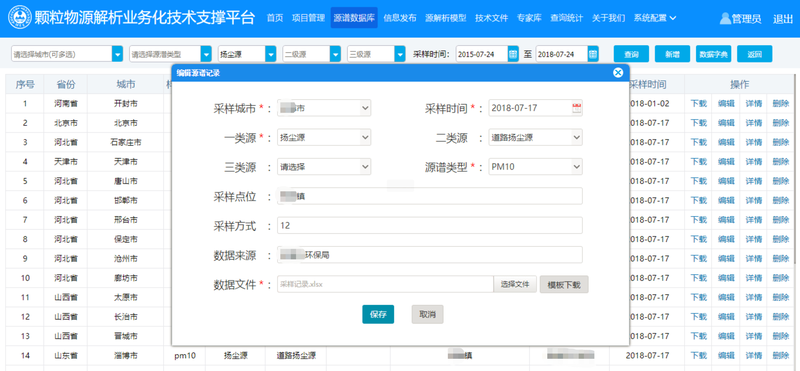Open 源谱数据库 menu item
This screenshot has width=800, height=371.
click(354, 18)
